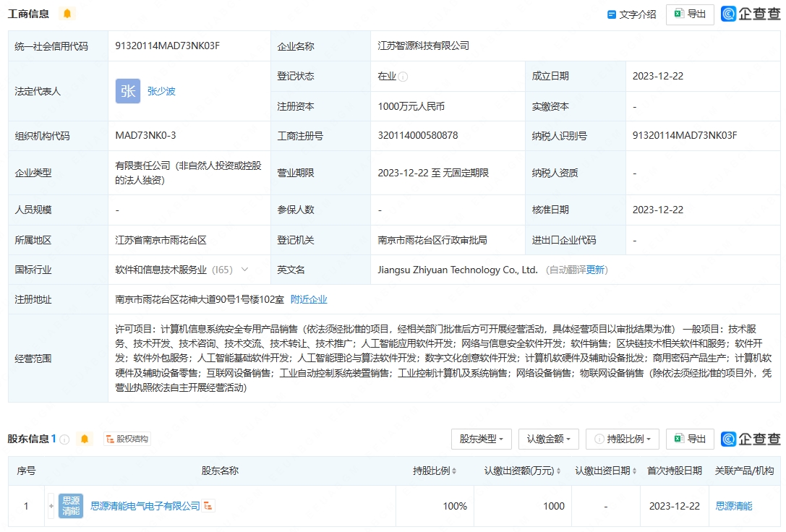Select company name 江苏智源科技有限公司
This screenshot has height=532, width=786.
point(424,46)
